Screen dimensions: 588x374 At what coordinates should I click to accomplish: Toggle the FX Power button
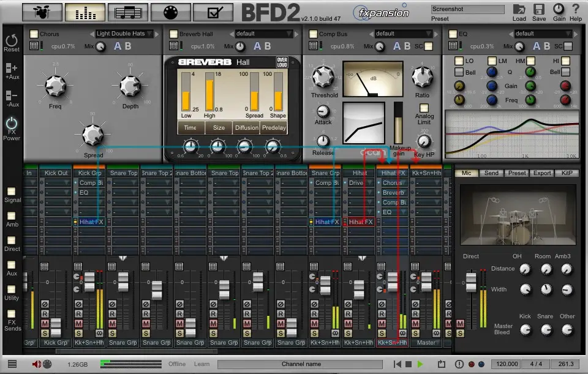click(x=11, y=124)
